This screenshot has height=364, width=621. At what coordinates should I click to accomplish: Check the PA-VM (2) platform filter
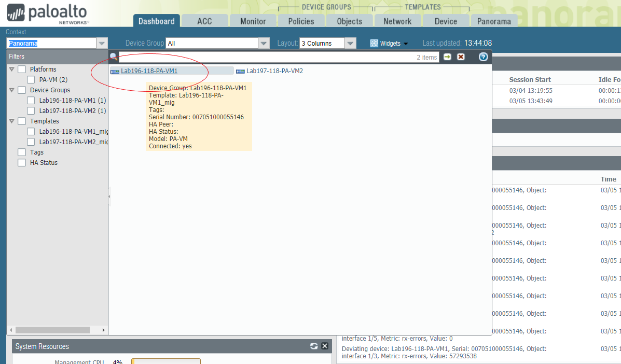[30, 79]
